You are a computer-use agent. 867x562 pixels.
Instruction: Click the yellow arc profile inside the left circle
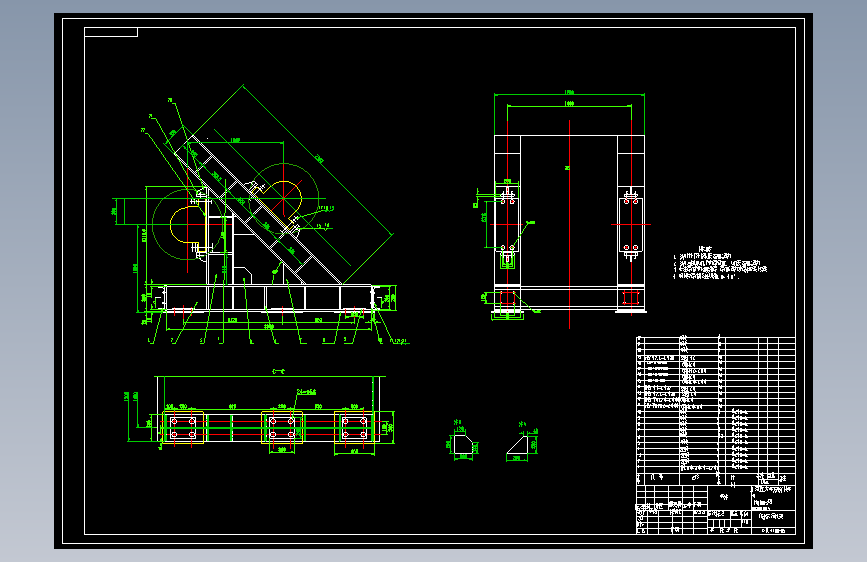pos(190,226)
